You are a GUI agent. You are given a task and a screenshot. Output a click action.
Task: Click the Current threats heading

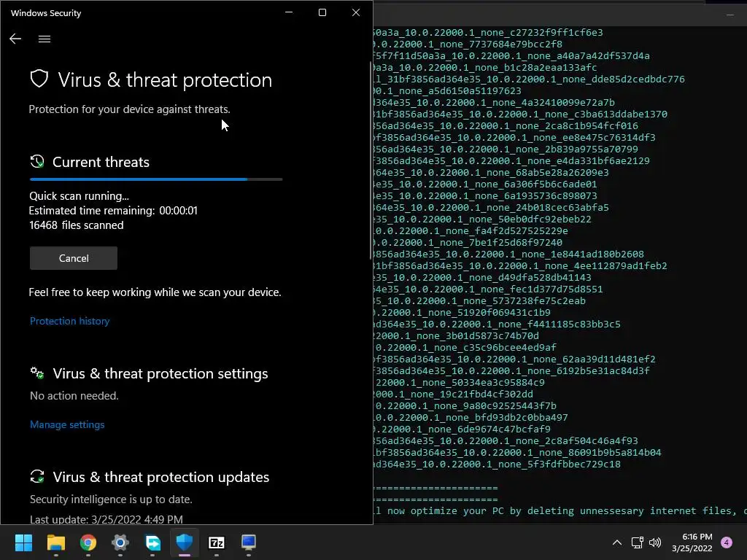(101, 162)
